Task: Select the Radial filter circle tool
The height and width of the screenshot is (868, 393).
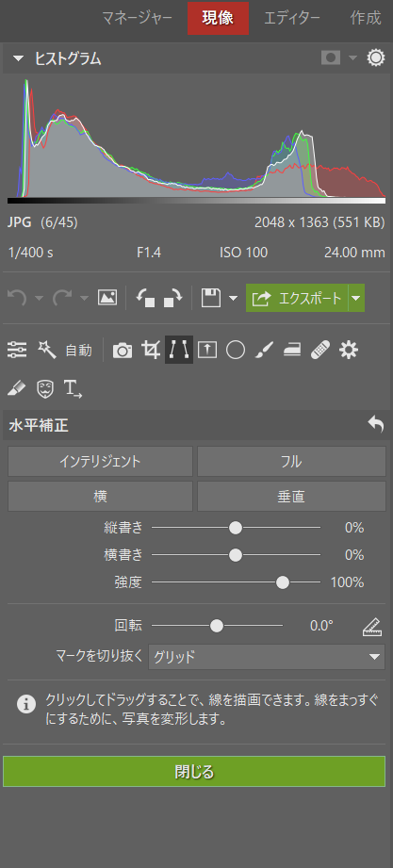Action: (x=236, y=350)
